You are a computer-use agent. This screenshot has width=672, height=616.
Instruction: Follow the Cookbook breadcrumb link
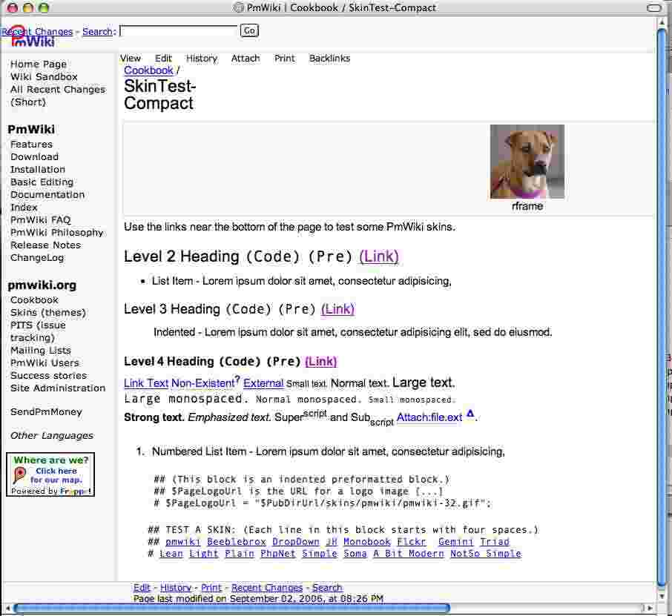point(148,70)
